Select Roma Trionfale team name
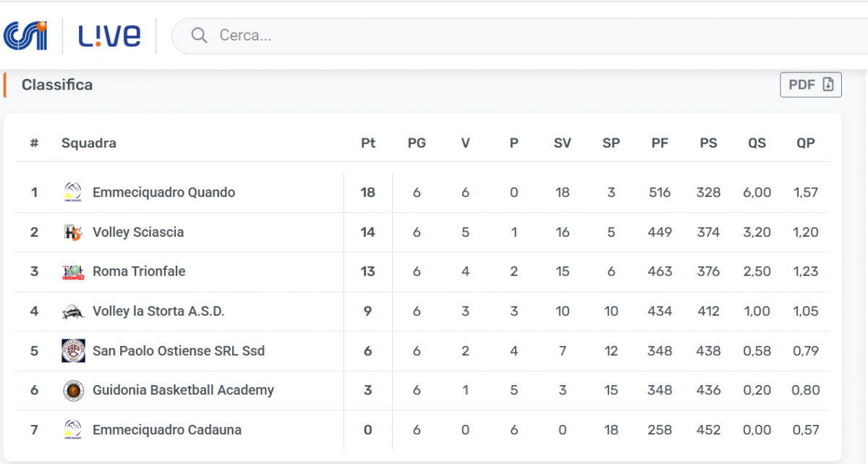The height and width of the screenshot is (464, 868). [x=139, y=271]
